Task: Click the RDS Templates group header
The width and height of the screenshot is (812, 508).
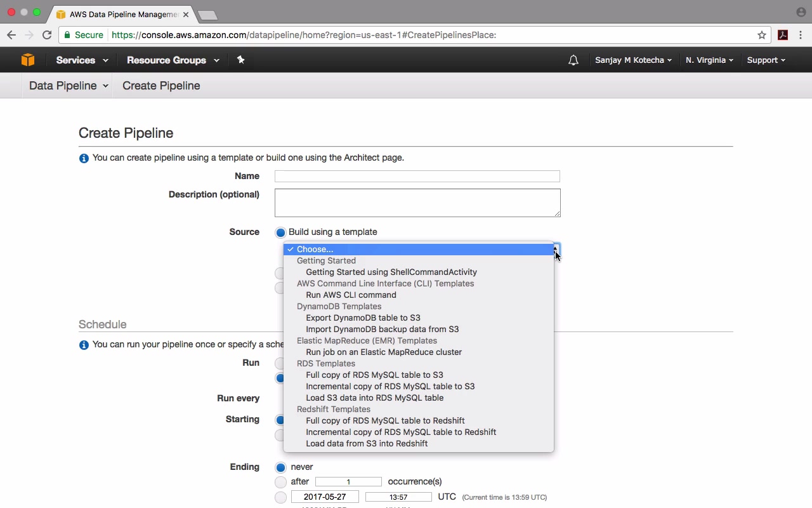Action: click(326, 364)
